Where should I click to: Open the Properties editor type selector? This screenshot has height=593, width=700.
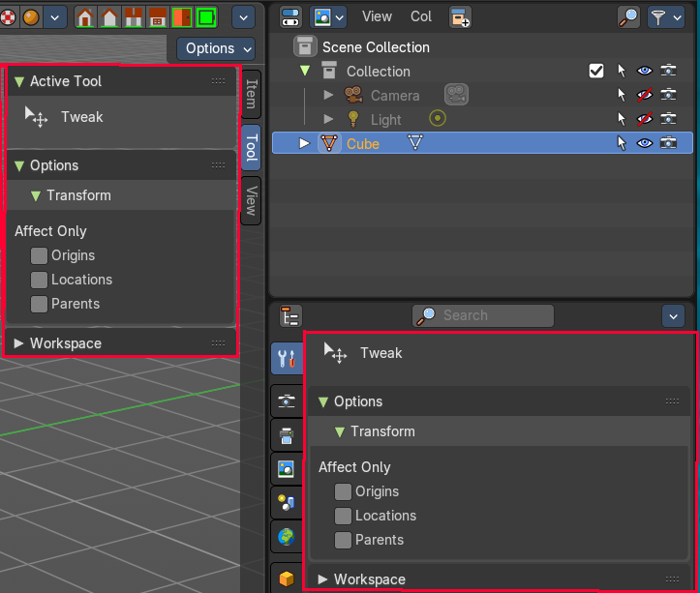tap(290, 316)
